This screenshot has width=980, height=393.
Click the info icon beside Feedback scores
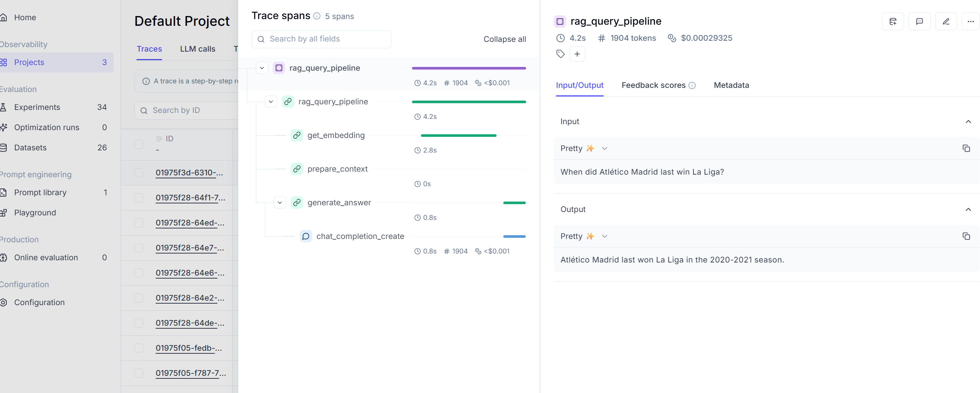tap(692, 86)
